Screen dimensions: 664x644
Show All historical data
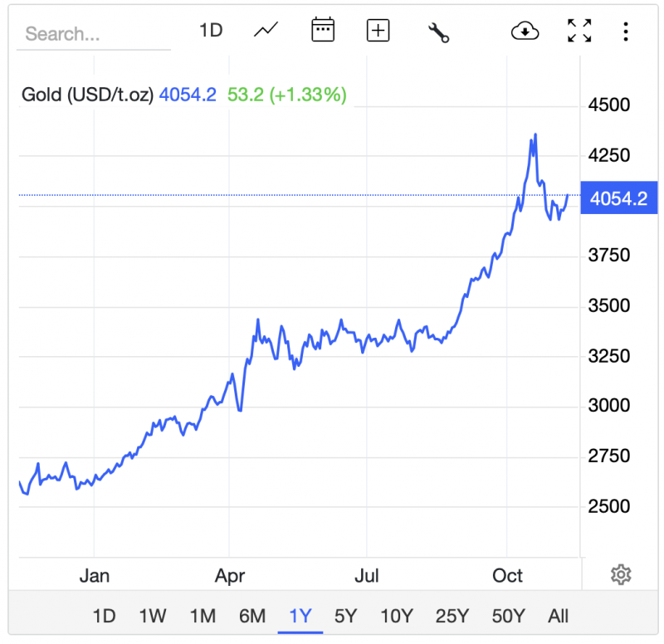pyautogui.click(x=559, y=616)
